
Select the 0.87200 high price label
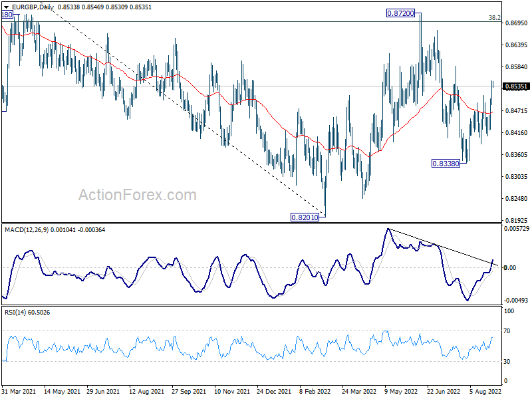click(401, 13)
